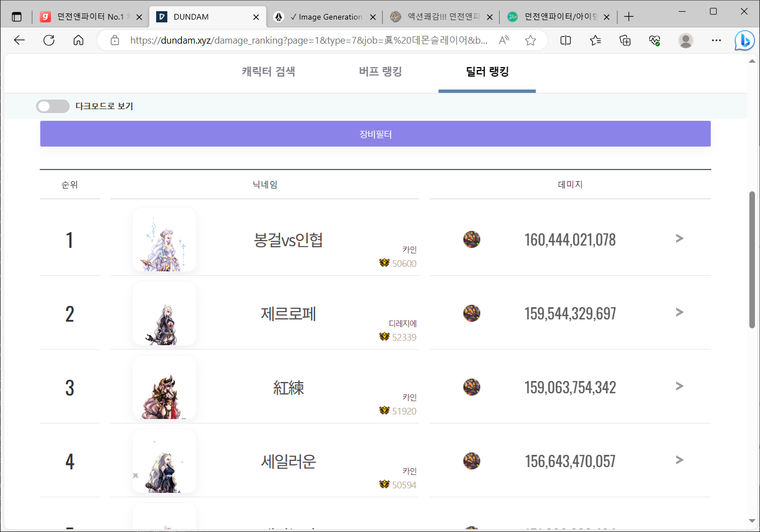Open split screen view
Screen dimensions: 760x532
(566, 40)
